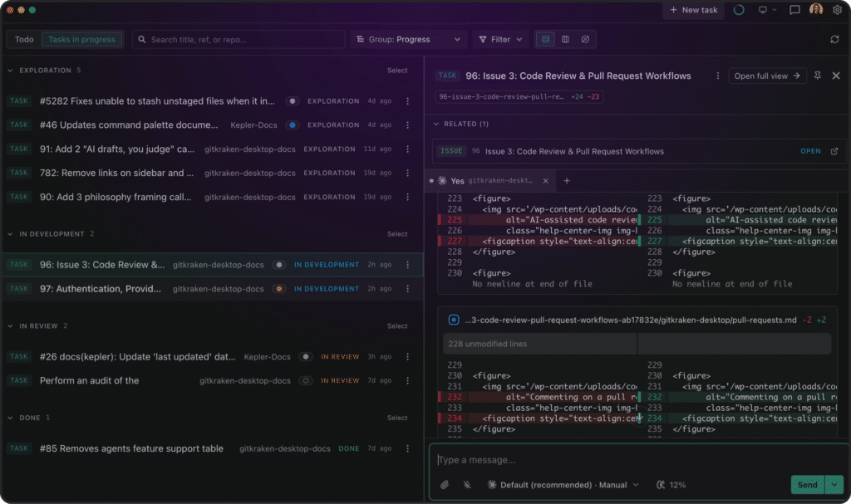The height and width of the screenshot is (504, 851).
Task: Collapse the Related section
Action: (435, 124)
